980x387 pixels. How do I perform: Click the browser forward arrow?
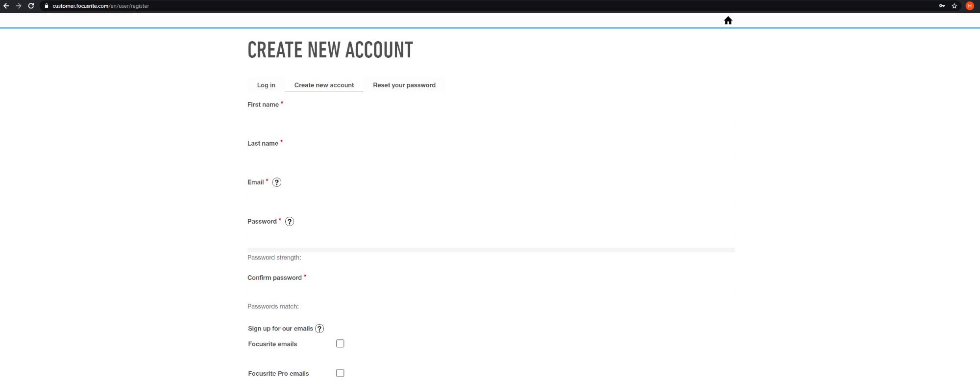coord(19,6)
